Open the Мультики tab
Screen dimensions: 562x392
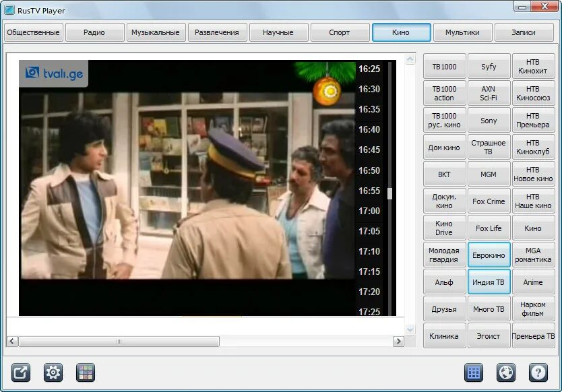(462, 32)
